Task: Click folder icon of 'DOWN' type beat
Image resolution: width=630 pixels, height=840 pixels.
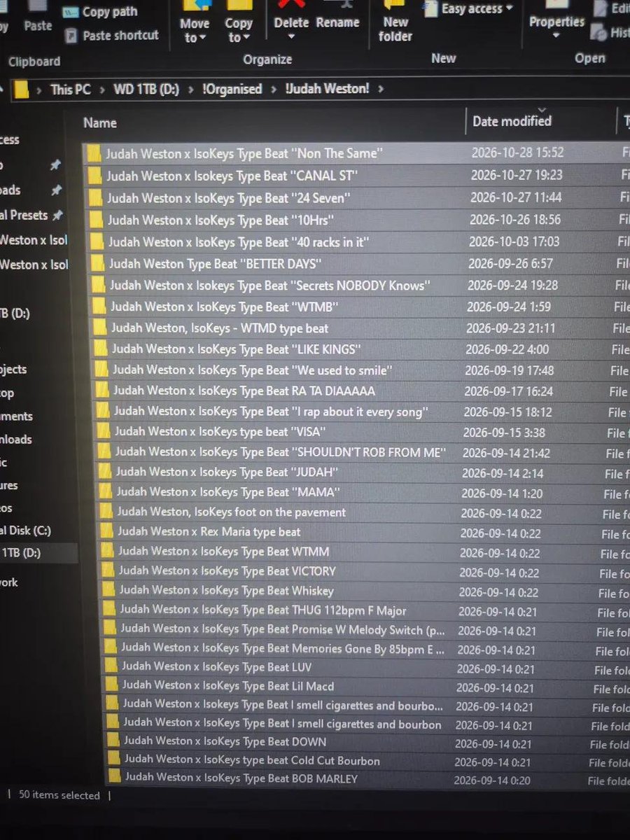Action: click(x=113, y=741)
